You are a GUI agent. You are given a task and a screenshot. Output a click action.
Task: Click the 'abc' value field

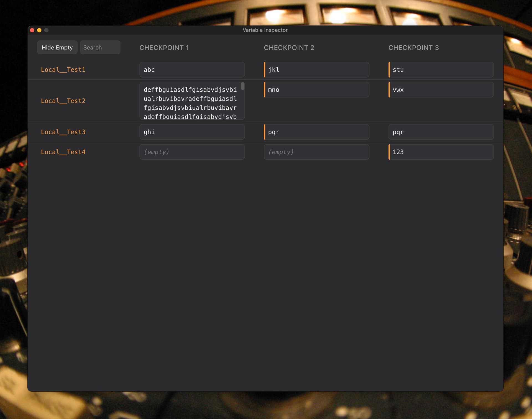pos(192,70)
